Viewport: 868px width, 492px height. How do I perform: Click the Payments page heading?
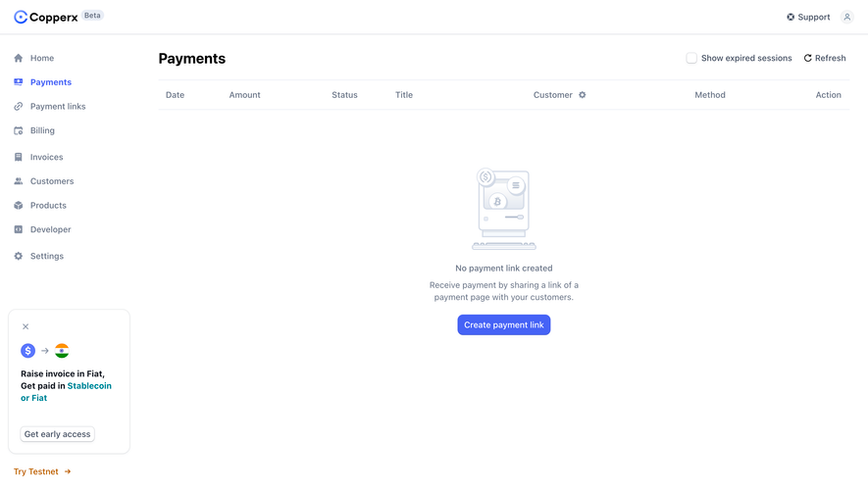[x=192, y=59]
